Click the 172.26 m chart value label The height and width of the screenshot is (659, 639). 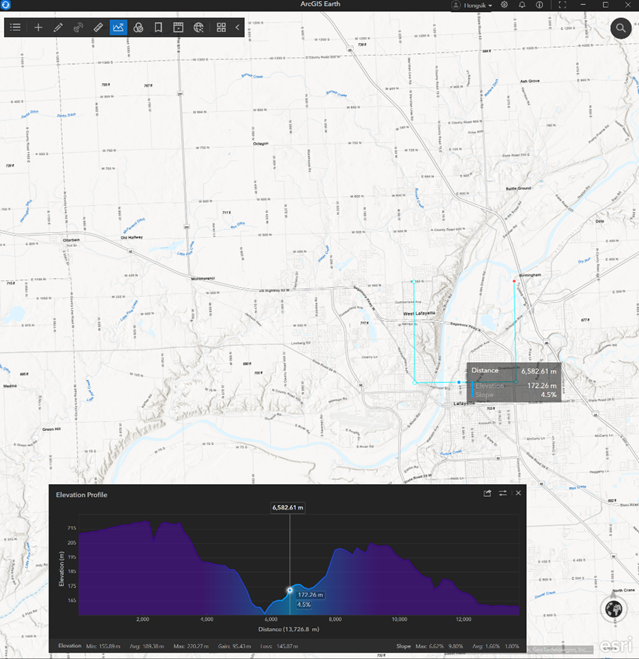coord(310,595)
